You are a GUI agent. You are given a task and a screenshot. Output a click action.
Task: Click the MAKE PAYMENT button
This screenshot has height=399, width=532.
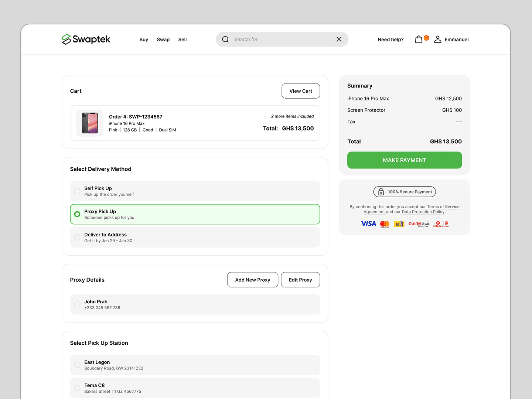pos(405,160)
